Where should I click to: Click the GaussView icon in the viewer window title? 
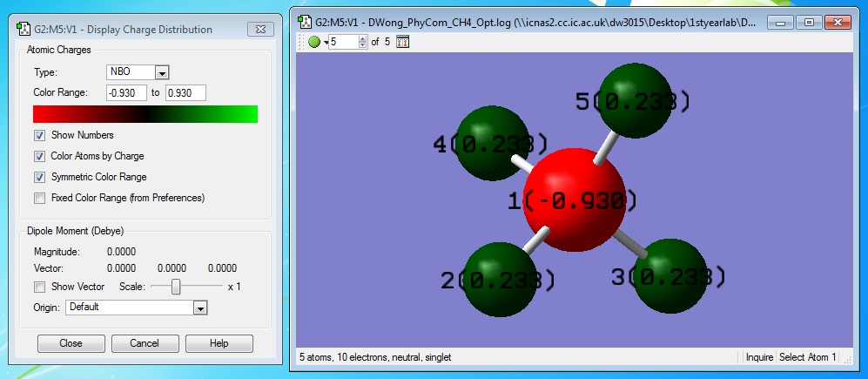pyautogui.click(x=305, y=22)
